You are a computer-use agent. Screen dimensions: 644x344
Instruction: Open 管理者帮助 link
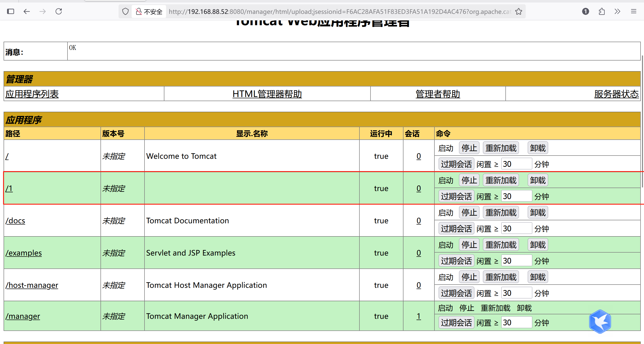[x=438, y=94]
